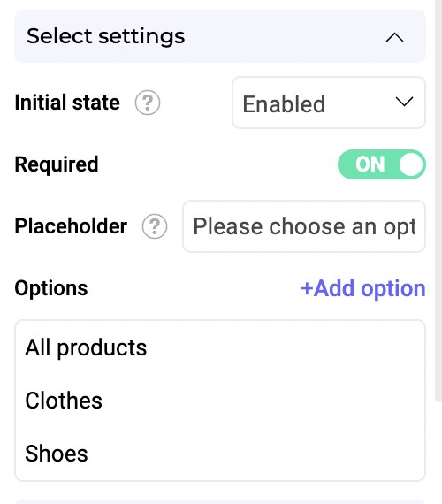Select the Shoes option
Image resolution: width=442 pixels, height=504 pixels.
pos(57,454)
